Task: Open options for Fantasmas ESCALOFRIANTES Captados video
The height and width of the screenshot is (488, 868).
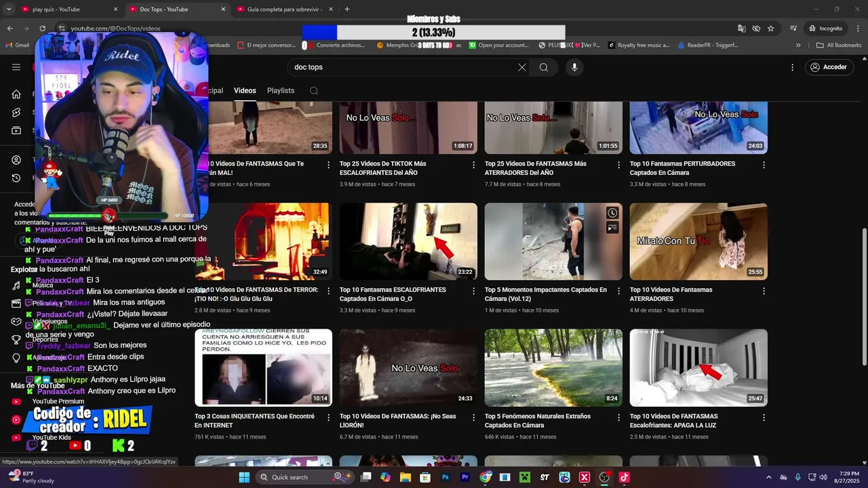Action: pos(474,291)
